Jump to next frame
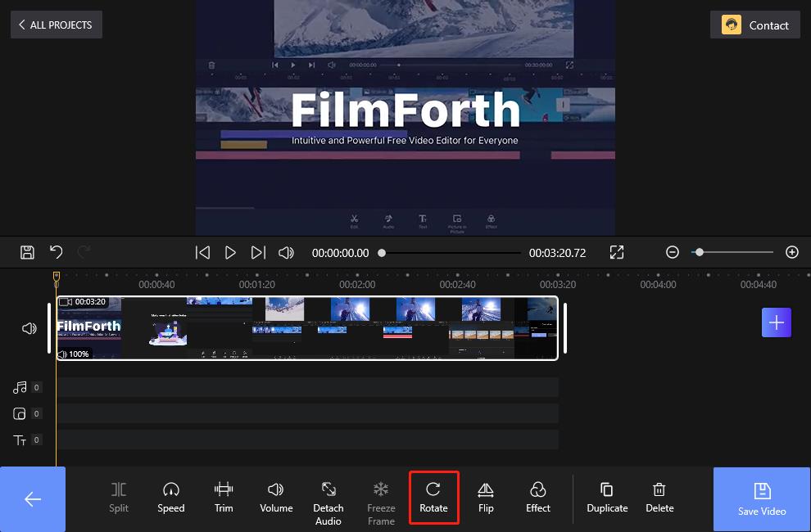Viewport: 811px width, 532px height. [258, 252]
